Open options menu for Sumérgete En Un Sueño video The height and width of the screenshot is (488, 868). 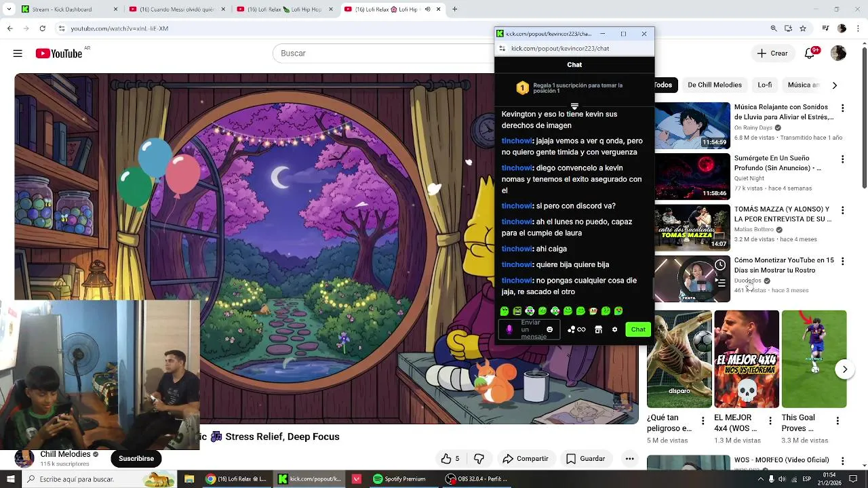[x=842, y=159]
